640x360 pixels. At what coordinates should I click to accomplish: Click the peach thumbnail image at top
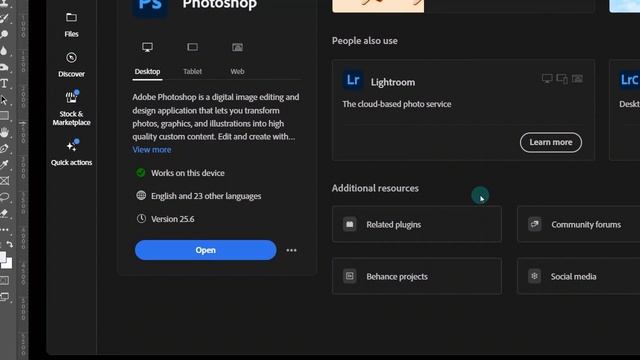coord(378,6)
